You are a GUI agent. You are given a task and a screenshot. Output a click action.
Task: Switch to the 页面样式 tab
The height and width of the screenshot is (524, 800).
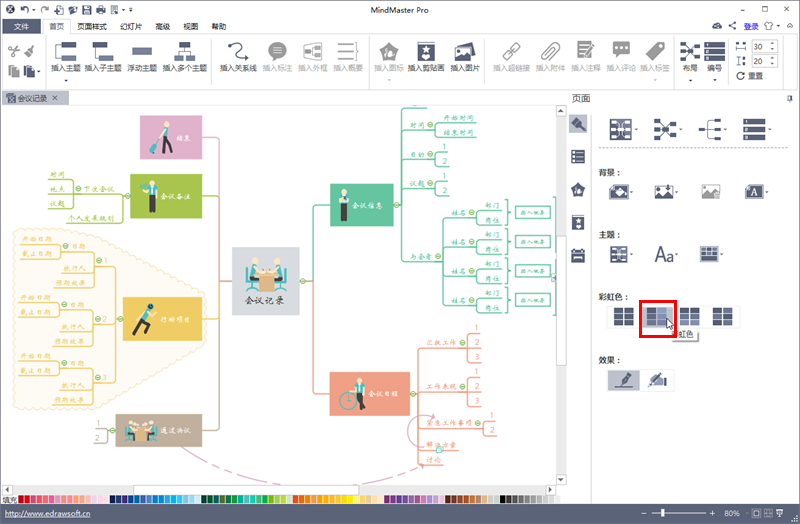tap(92, 27)
